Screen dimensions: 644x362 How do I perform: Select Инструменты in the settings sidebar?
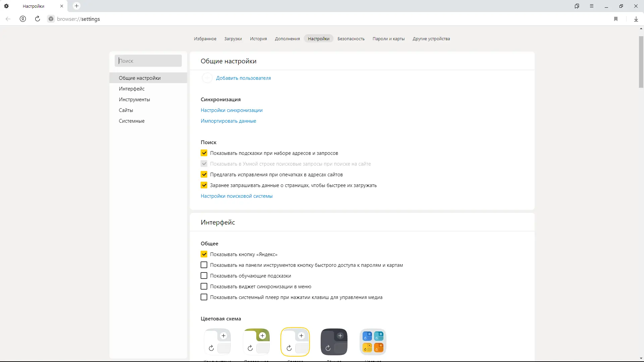coord(134,100)
